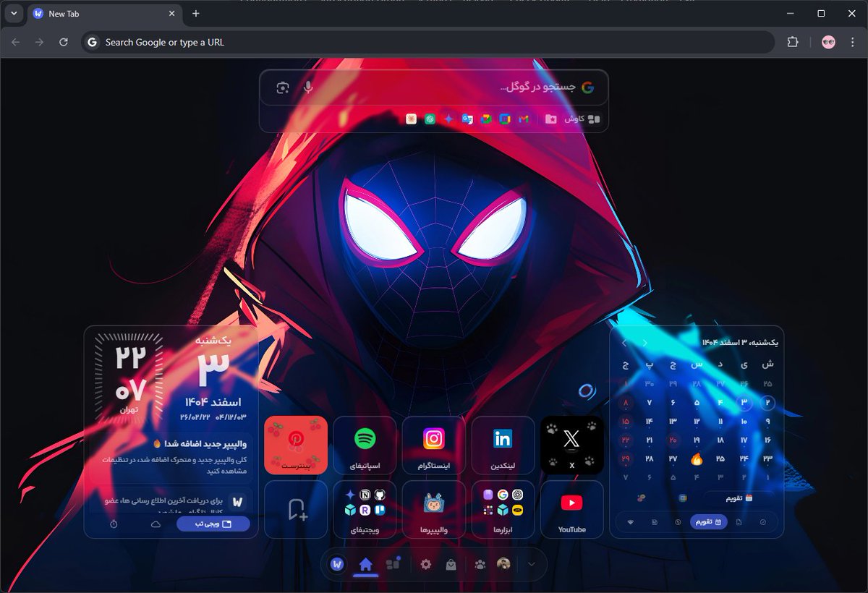This screenshot has width=868, height=593.
Task: Select the ویجی تب tab in left widget
Action: [213, 524]
